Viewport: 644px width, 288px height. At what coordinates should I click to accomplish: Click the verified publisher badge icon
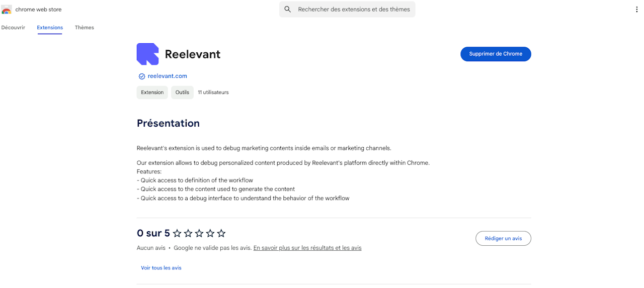[142, 76]
